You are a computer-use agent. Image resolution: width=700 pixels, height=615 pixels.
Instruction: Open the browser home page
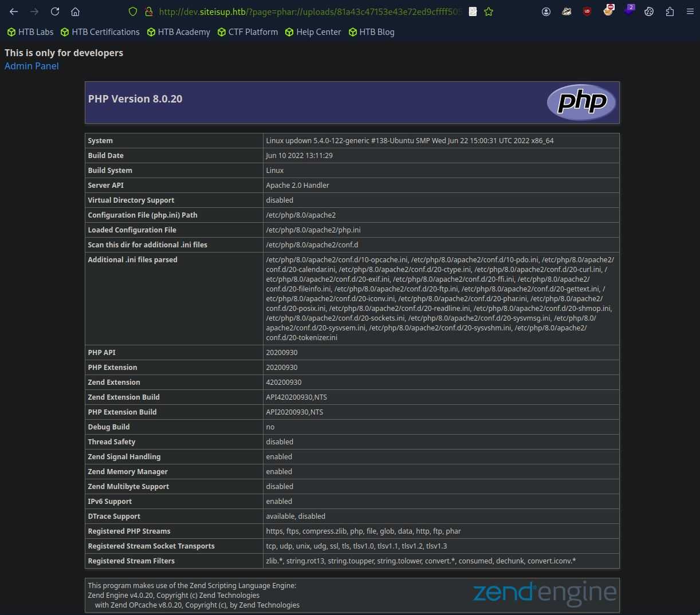(75, 11)
